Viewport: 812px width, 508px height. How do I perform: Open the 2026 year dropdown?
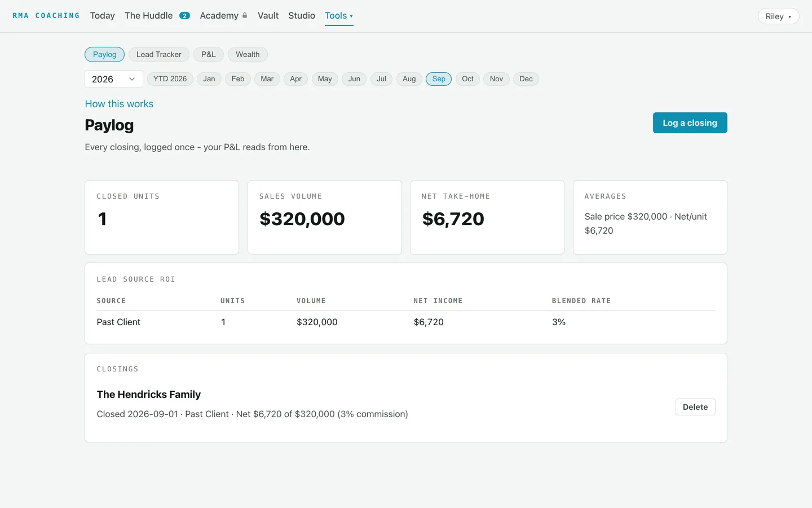pos(113,79)
